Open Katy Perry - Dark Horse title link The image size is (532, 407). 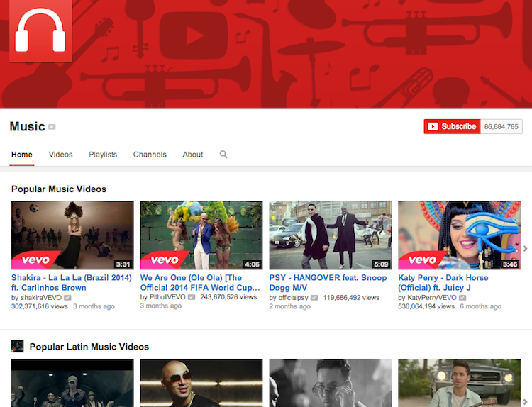click(443, 282)
